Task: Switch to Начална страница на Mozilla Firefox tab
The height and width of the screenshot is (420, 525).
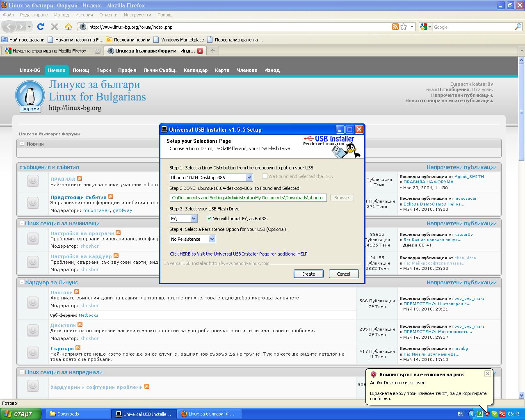Action: coord(52,51)
